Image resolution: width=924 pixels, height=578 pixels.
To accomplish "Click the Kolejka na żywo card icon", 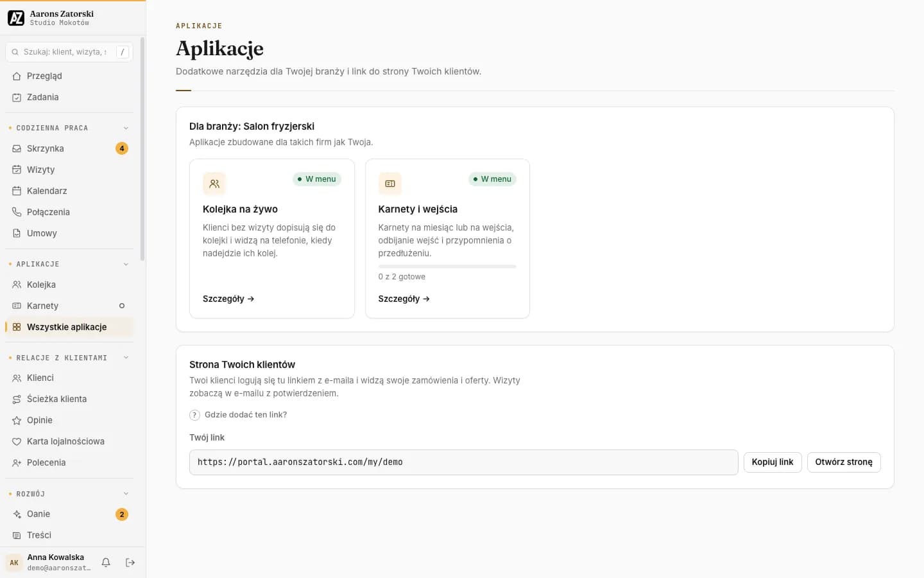I will pos(214,184).
